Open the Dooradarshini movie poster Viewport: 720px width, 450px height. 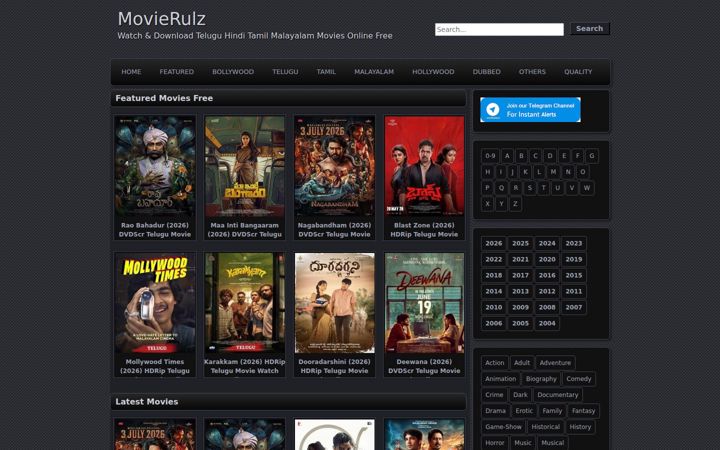(335, 303)
